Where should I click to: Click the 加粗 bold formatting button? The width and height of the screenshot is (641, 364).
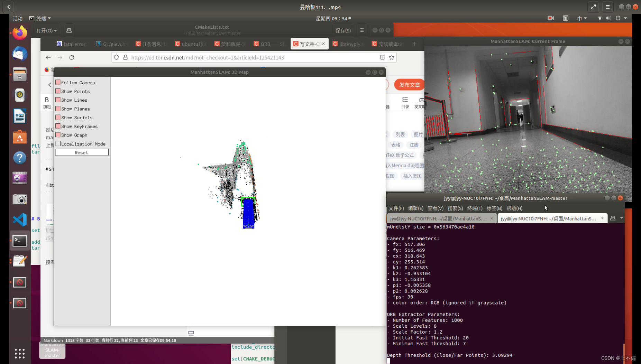pyautogui.click(x=47, y=103)
